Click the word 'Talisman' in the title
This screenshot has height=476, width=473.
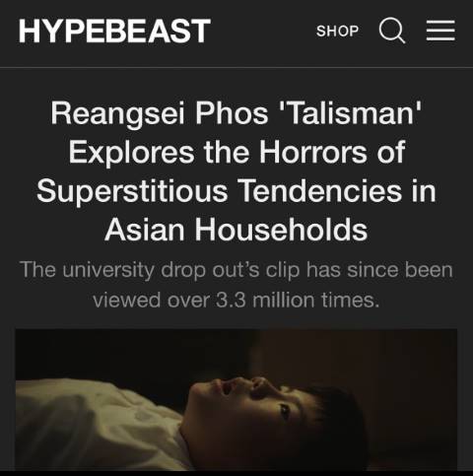coord(350,112)
